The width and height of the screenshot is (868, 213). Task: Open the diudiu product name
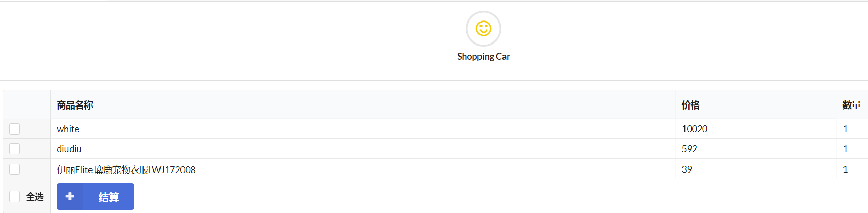tap(69, 149)
